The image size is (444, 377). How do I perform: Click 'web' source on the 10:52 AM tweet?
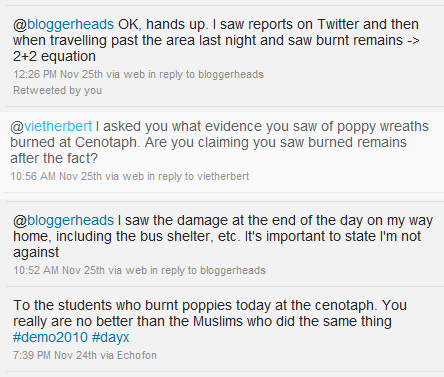136,270
